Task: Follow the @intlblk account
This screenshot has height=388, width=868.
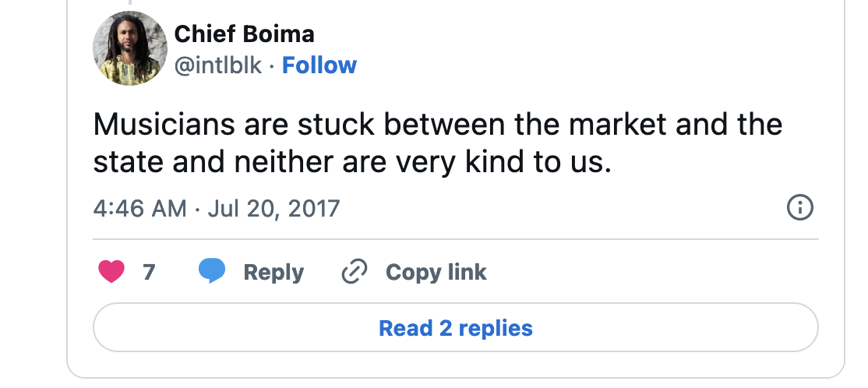Action: (319, 65)
